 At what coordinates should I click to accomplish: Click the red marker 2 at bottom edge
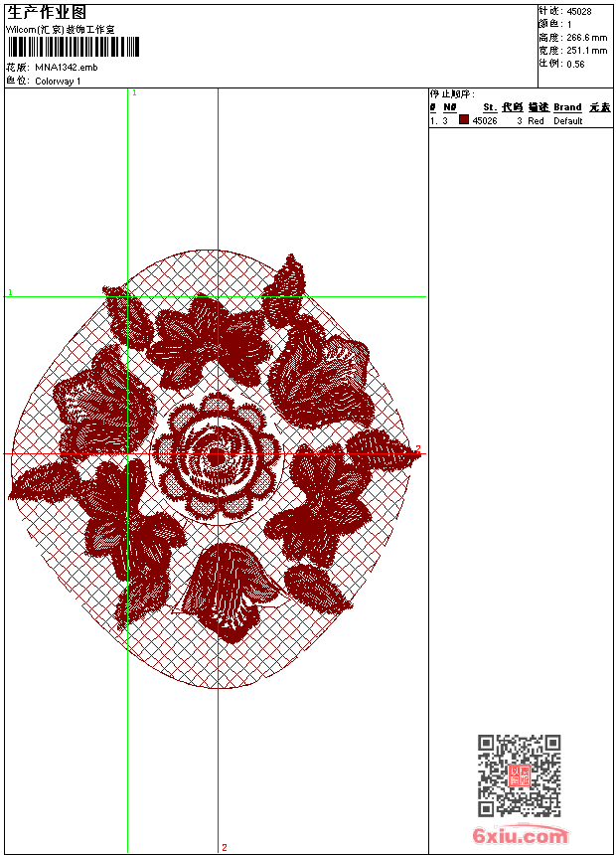click(225, 847)
